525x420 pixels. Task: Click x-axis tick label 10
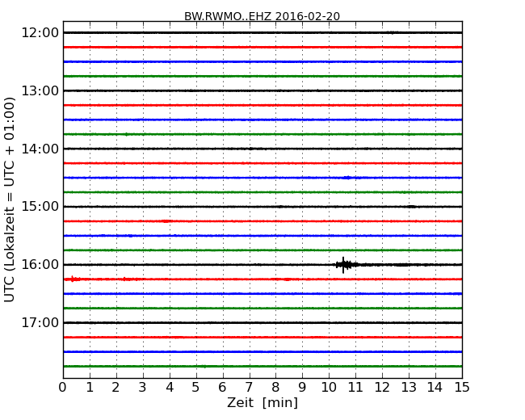click(329, 388)
